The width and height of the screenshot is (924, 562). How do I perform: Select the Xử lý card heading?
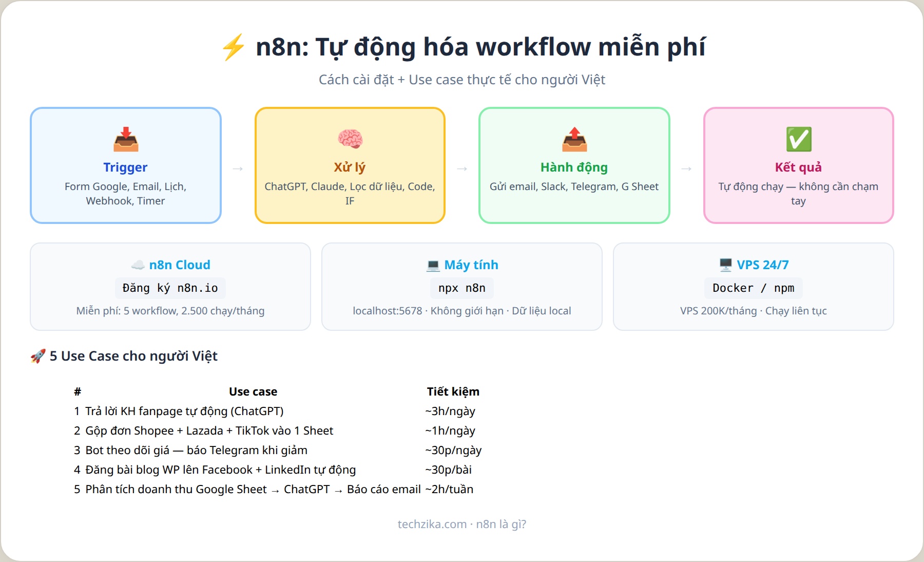click(x=350, y=167)
